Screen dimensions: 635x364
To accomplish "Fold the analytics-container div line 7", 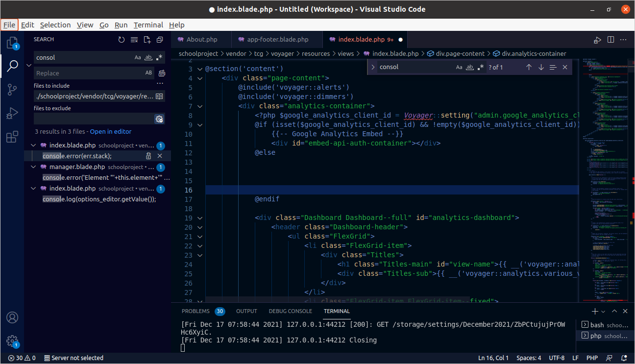I will coord(199,106).
